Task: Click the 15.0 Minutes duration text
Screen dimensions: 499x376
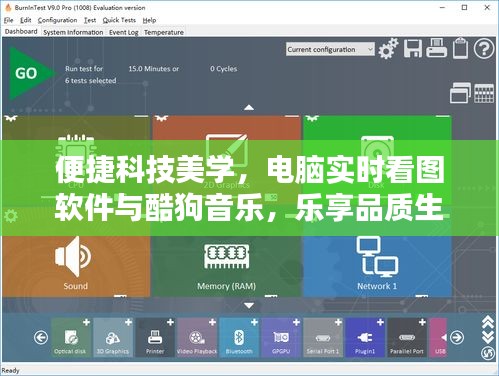Action: pyautogui.click(x=154, y=69)
